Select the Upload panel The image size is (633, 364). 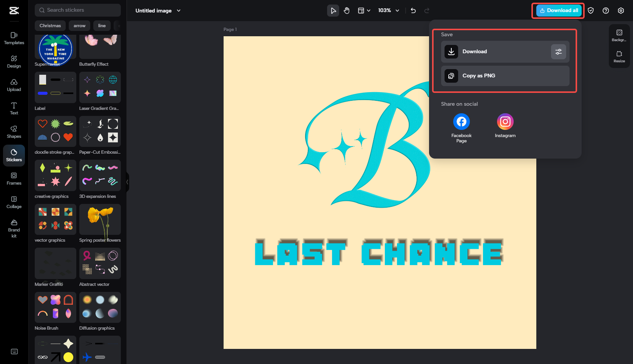click(14, 85)
